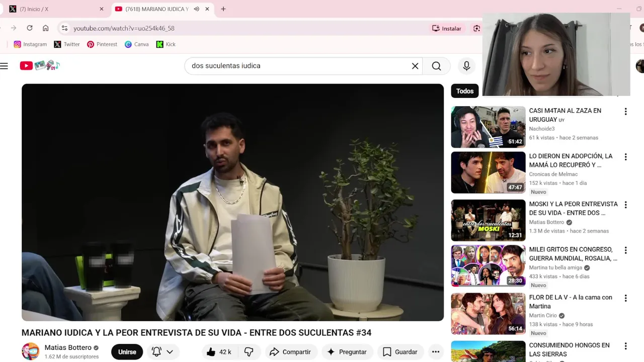Viewport: 644px width, 362px height.
Task: Click the video title MARIANO IUDICA heading
Action: pyautogui.click(x=196, y=332)
